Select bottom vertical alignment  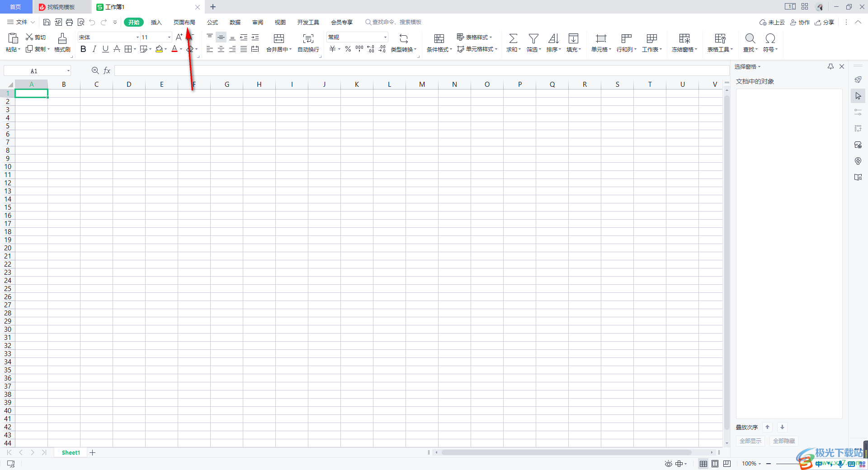click(232, 37)
